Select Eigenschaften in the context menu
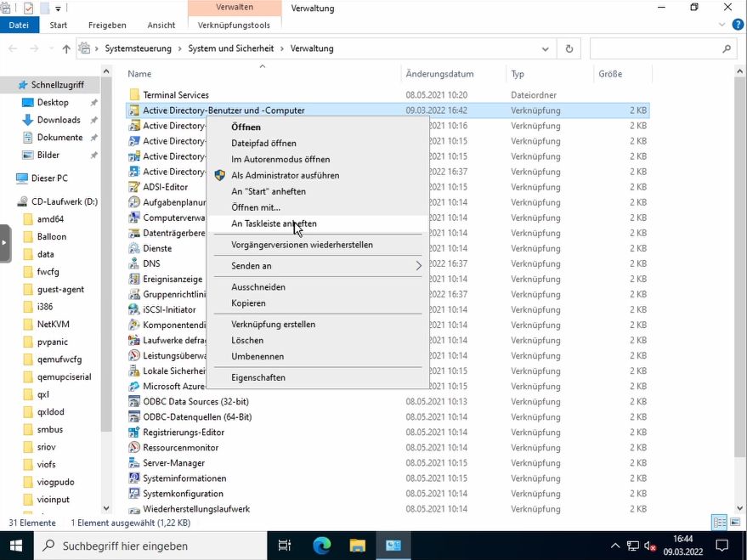Screen dimensions: 747x560 tap(318, 377)
